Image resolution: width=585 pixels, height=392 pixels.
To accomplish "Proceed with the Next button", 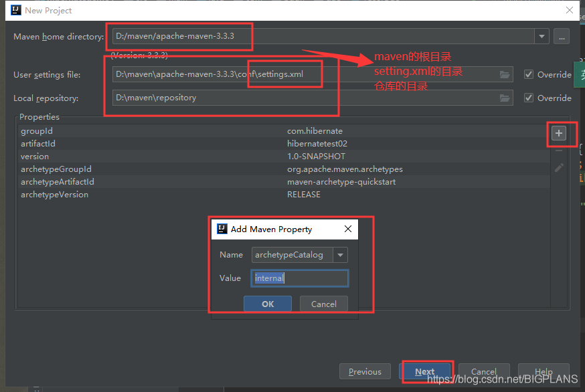I will pos(424,371).
